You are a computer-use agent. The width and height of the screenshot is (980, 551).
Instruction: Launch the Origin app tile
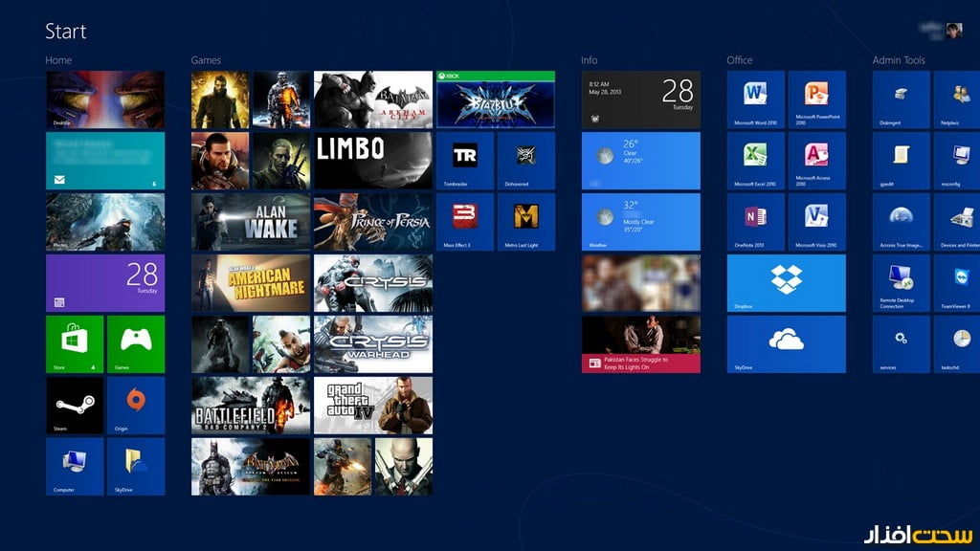(x=136, y=405)
